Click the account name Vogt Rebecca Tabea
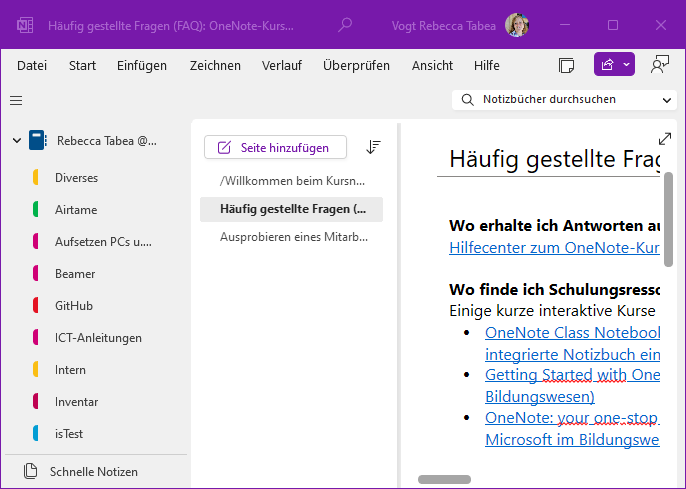 (x=444, y=26)
